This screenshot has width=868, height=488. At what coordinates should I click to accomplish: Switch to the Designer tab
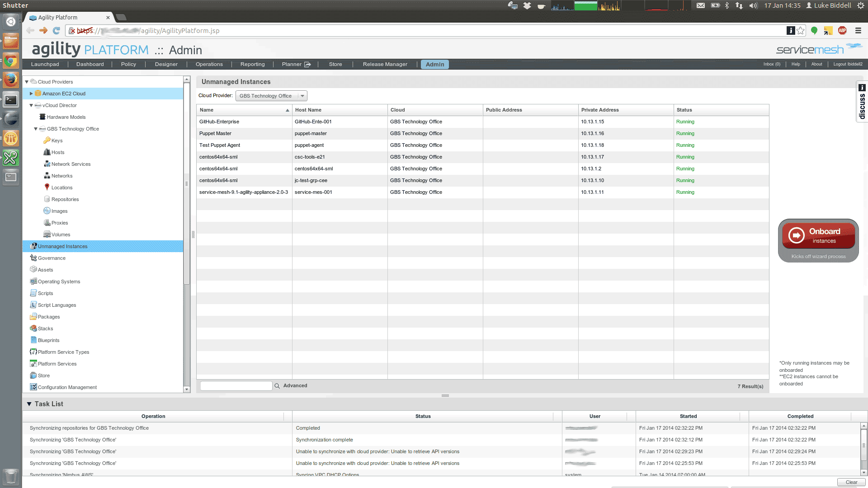point(166,64)
